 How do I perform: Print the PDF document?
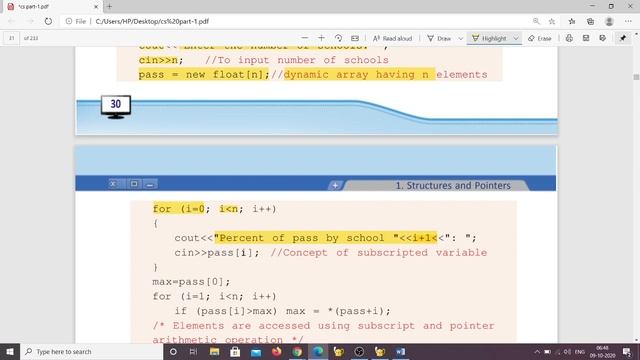pyautogui.click(x=569, y=38)
